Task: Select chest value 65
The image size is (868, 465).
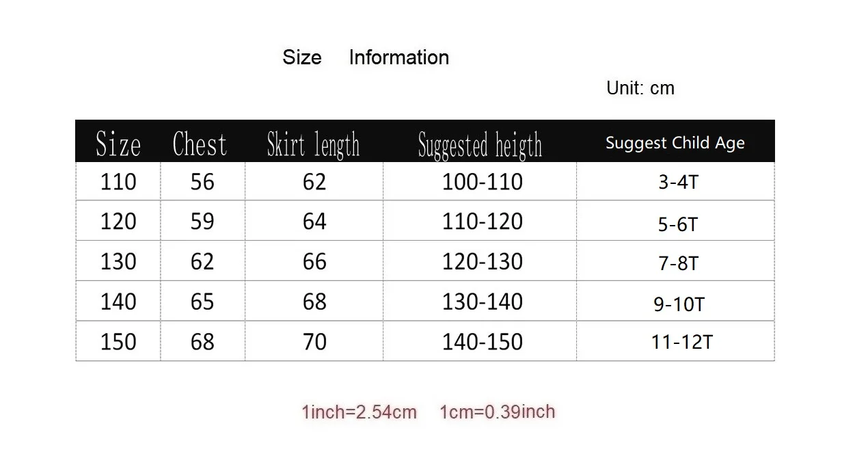Action: tap(202, 302)
